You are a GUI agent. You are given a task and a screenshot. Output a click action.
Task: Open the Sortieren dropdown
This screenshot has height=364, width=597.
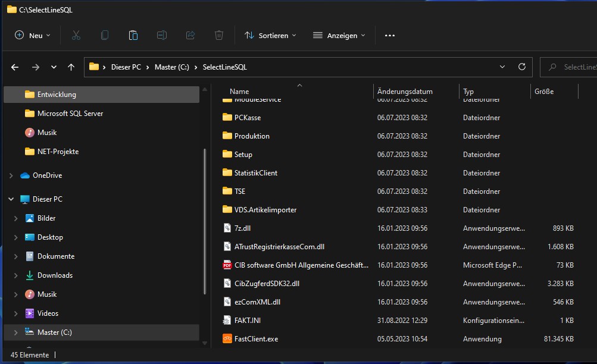click(270, 35)
